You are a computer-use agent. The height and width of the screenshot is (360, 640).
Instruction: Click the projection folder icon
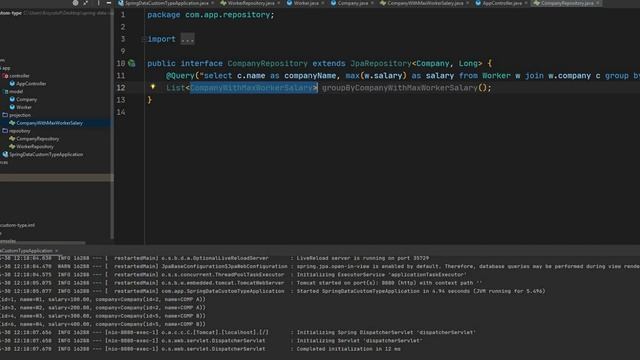pyautogui.click(x=5, y=115)
